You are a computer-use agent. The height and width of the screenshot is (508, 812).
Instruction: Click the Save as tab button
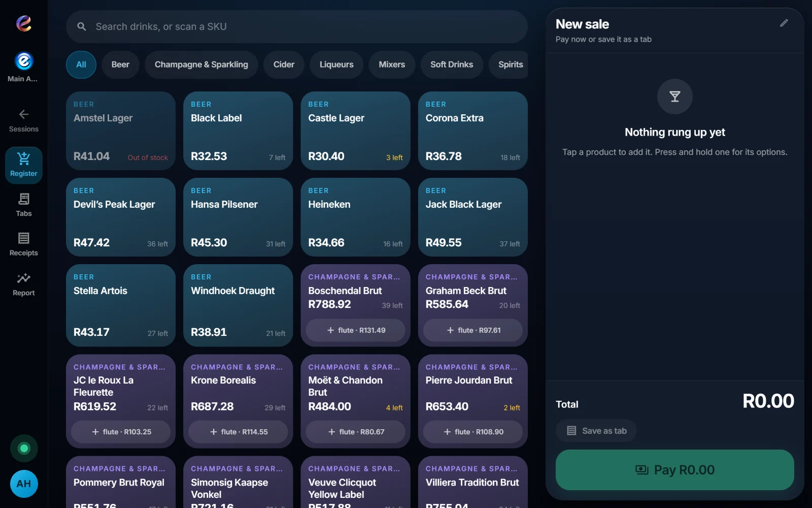pos(596,431)
